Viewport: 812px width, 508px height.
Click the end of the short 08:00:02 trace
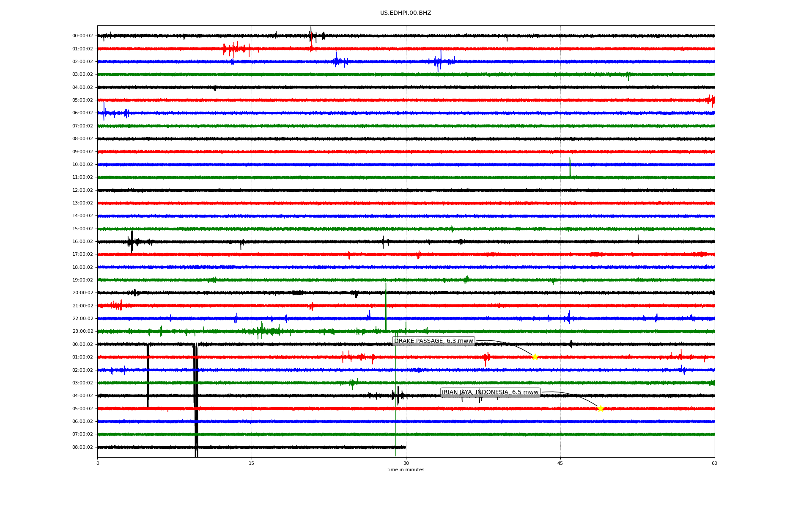405,447
